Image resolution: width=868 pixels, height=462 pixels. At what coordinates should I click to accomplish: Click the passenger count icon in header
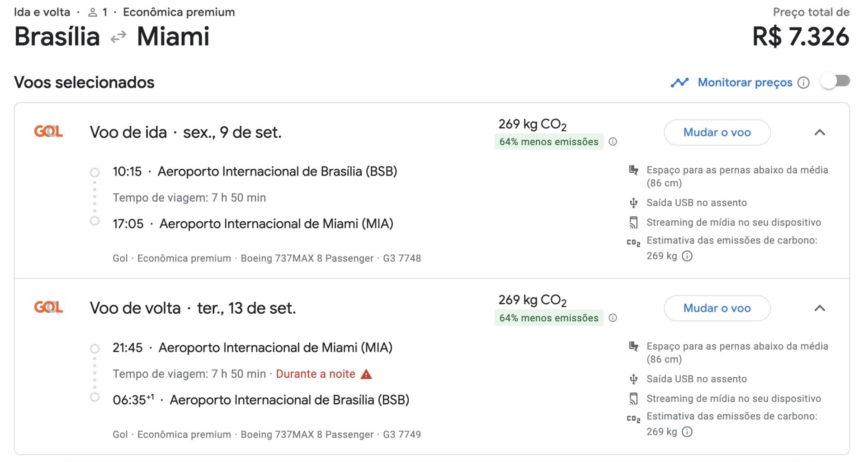[93, 13]
